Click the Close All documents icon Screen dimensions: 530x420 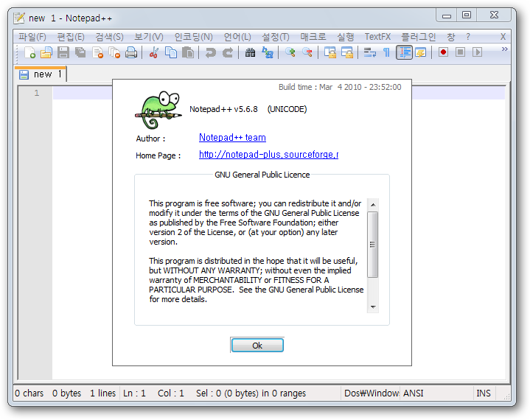[x=114, y=53]
